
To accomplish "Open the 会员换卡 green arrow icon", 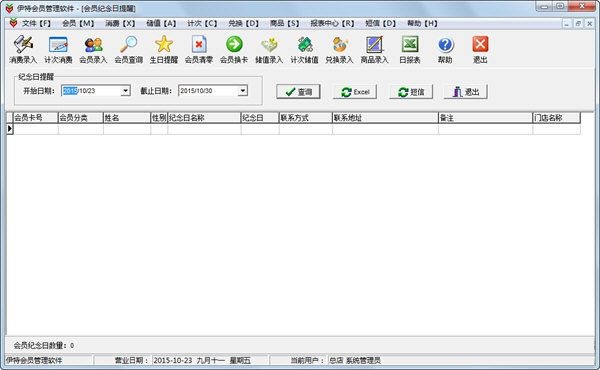I will coord(234,49).
